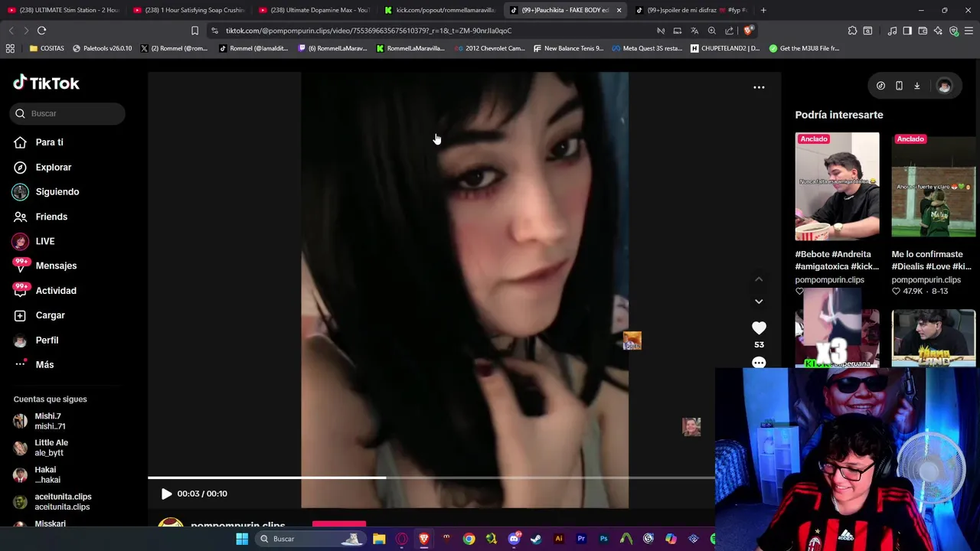Image resolution: width=980 pixels, height=551 pixels.
Task: Click the tiktok.com URL in address bar
Action: [368, 31]
